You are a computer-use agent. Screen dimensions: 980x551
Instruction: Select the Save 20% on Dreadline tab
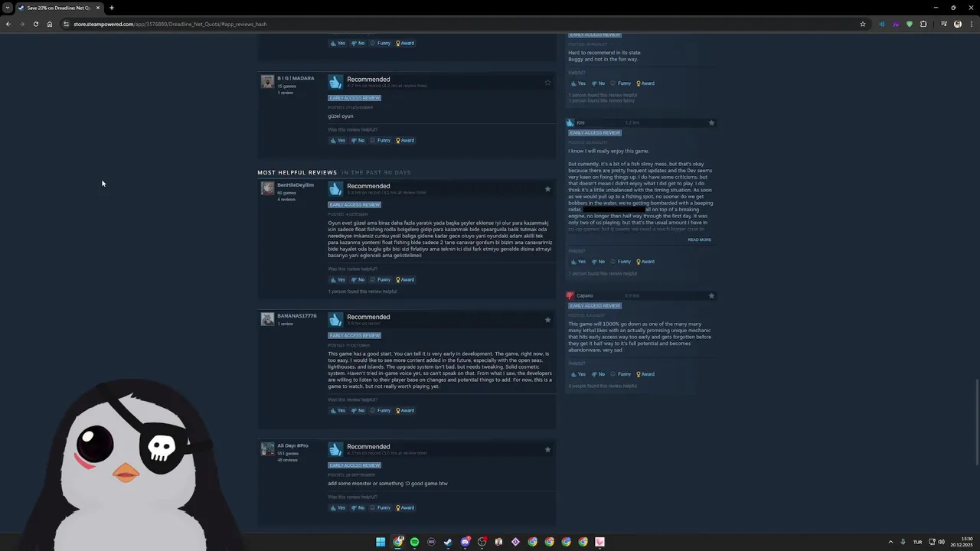[59, 8]
